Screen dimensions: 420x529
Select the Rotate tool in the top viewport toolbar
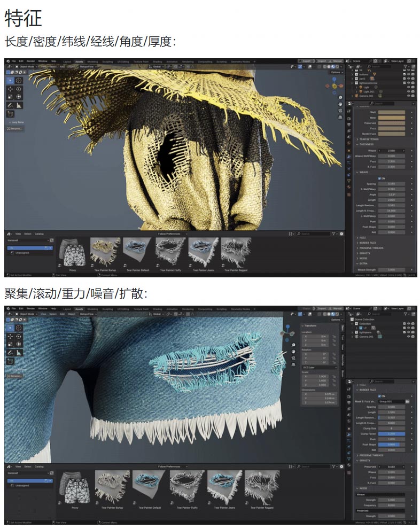[19, 88]
